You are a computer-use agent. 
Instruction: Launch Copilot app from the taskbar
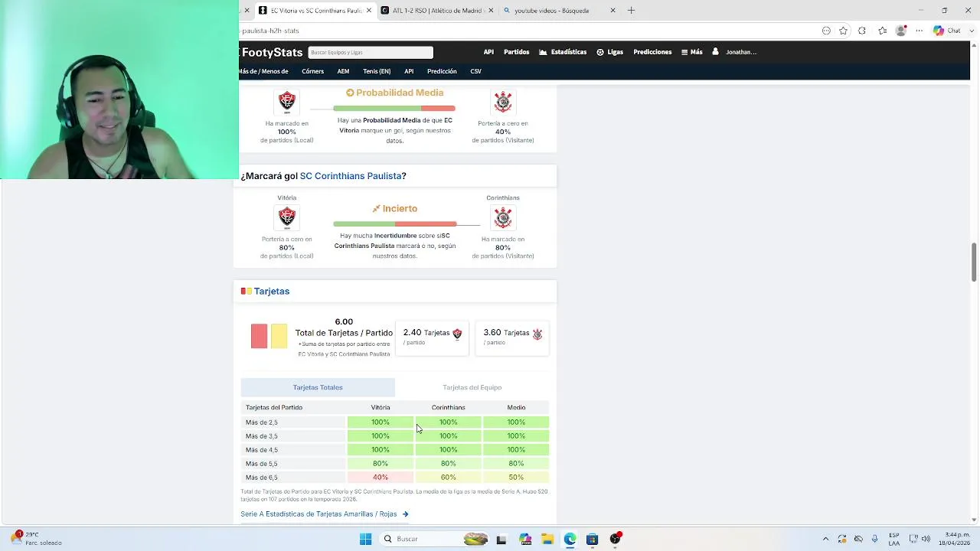[524, 539]
